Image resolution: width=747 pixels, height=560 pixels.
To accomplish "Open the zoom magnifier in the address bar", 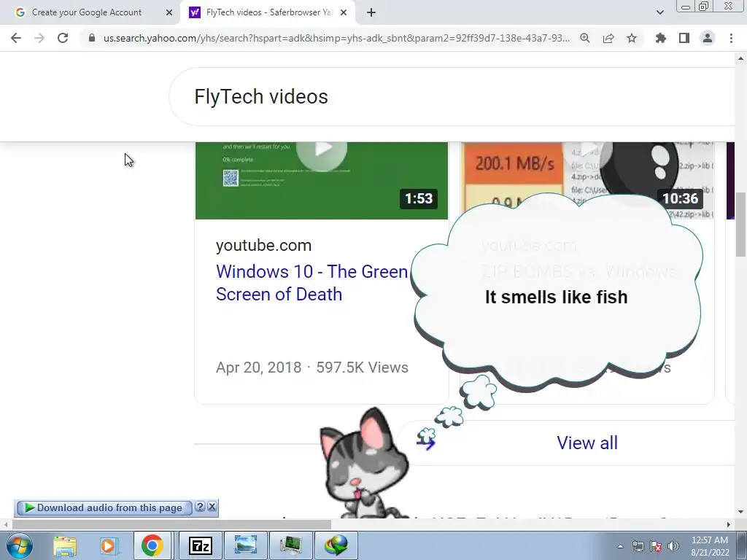I will click(585, 38).
